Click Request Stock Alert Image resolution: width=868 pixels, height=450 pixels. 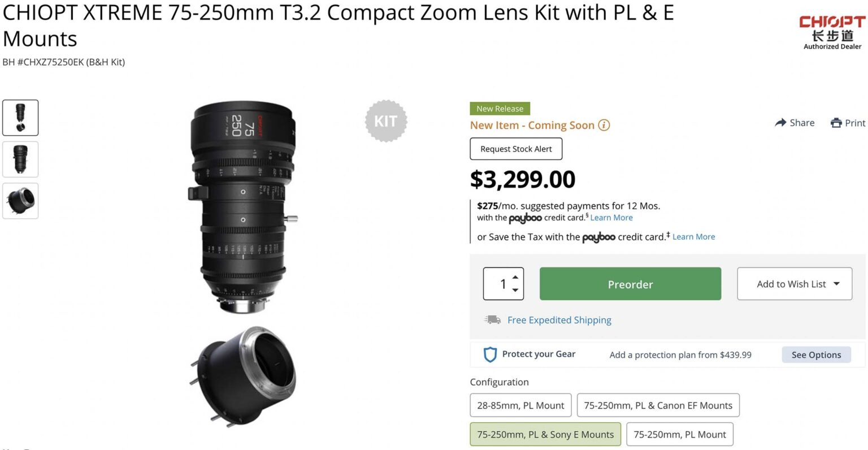[x=515, y=149]
